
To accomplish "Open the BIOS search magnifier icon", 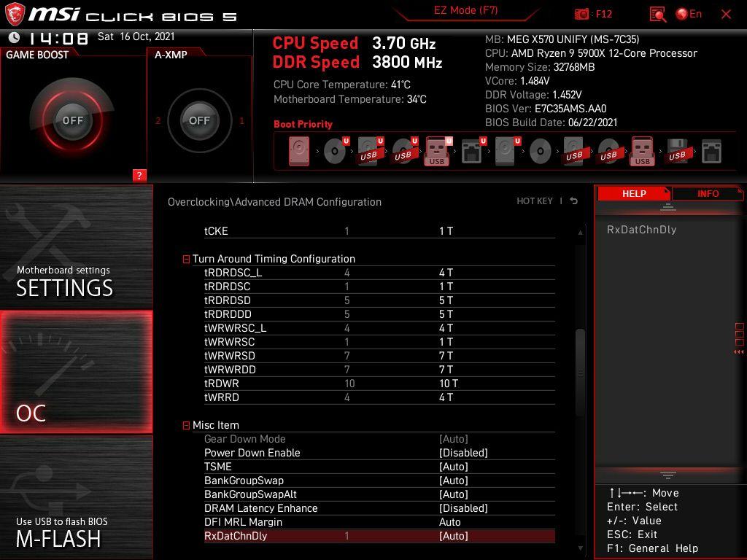I will pyautogui.click(x=657, y=15).
